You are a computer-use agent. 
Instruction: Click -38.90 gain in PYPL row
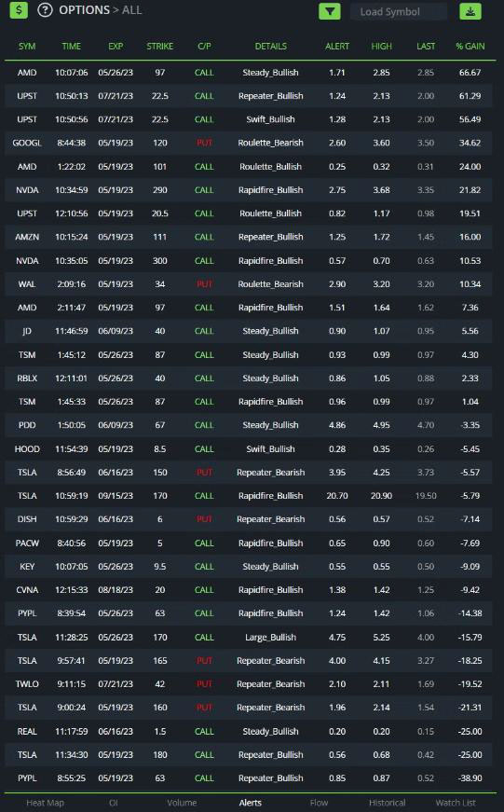[470, 778]
